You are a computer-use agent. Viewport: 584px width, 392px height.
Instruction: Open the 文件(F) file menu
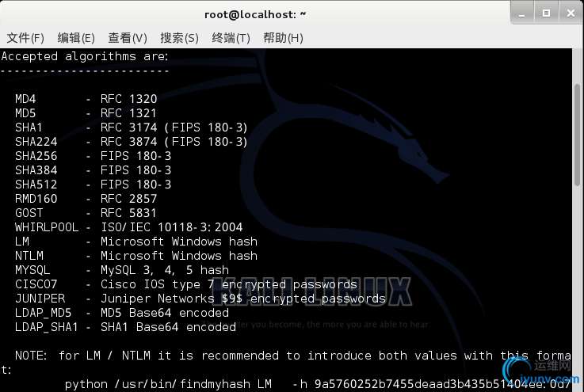25,38
